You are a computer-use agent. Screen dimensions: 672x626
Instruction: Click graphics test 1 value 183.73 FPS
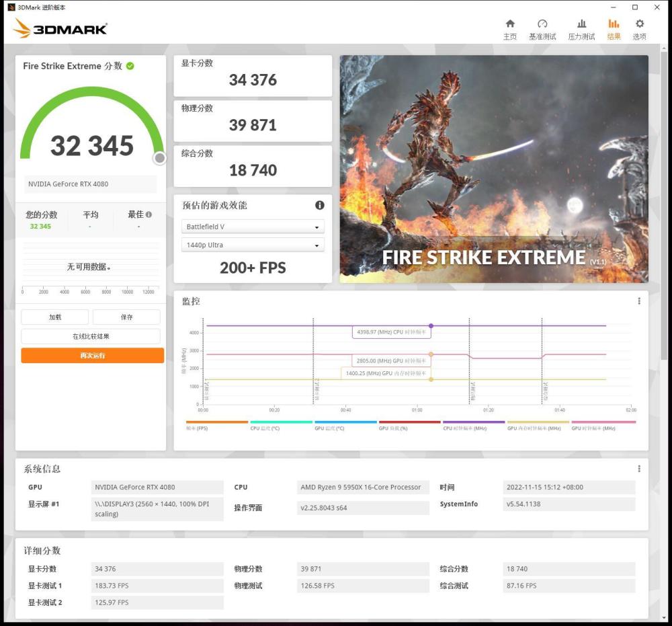click(x=157, y=586)
